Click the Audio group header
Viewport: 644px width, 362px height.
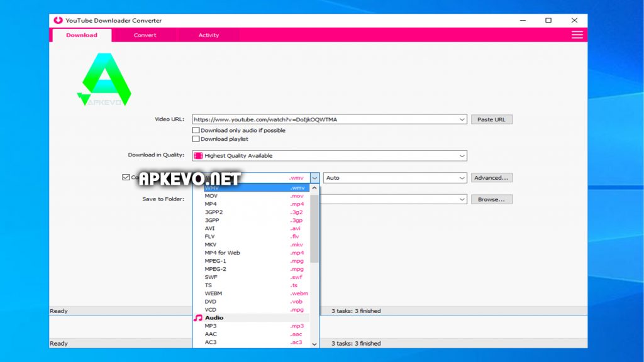(252, 317)
